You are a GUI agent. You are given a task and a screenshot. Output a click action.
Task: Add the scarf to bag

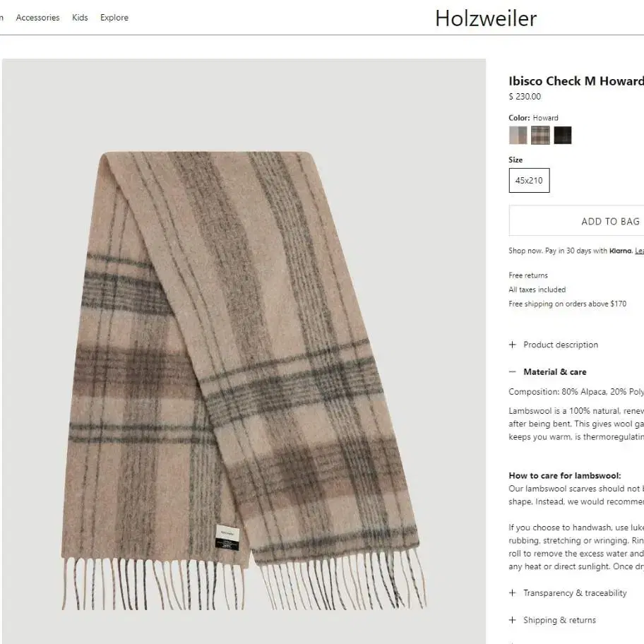(x=576, y=221)
